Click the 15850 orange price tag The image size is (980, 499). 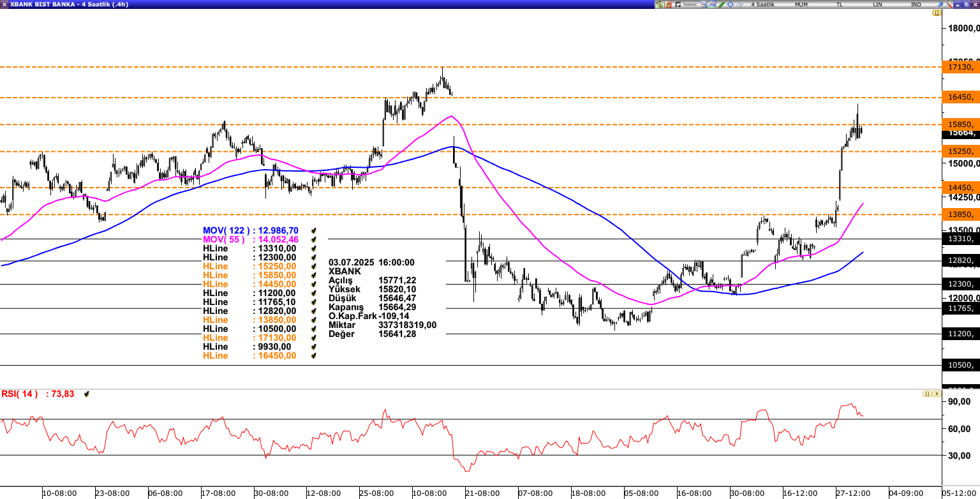pos(960,124)
